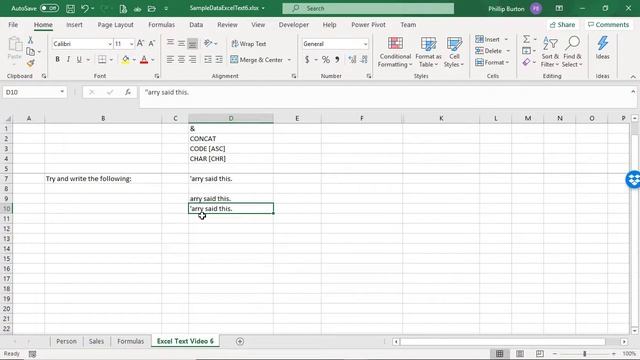
Task: Click the Name Box showing D10
Action: [34, 92]
